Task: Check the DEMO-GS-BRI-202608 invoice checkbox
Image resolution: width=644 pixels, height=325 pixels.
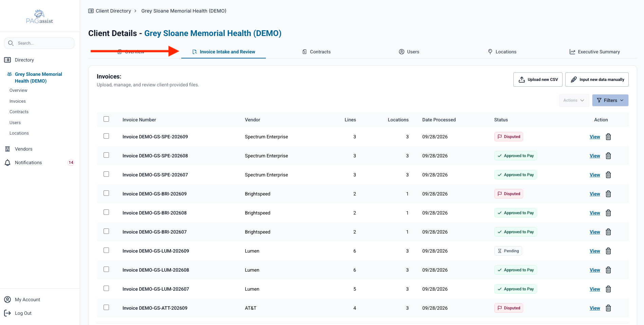Action: pos(106,212)
